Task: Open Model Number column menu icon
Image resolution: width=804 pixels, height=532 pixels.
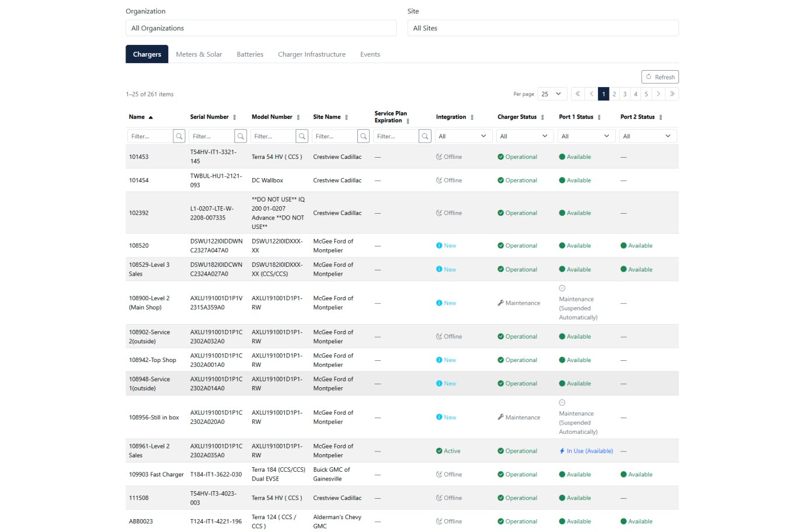Action: coord(298,117)
